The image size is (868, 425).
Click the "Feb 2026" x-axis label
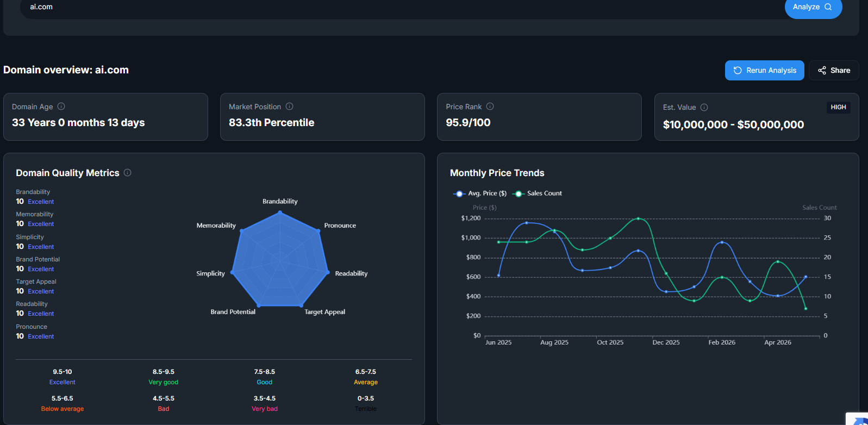tap(722, 342)
